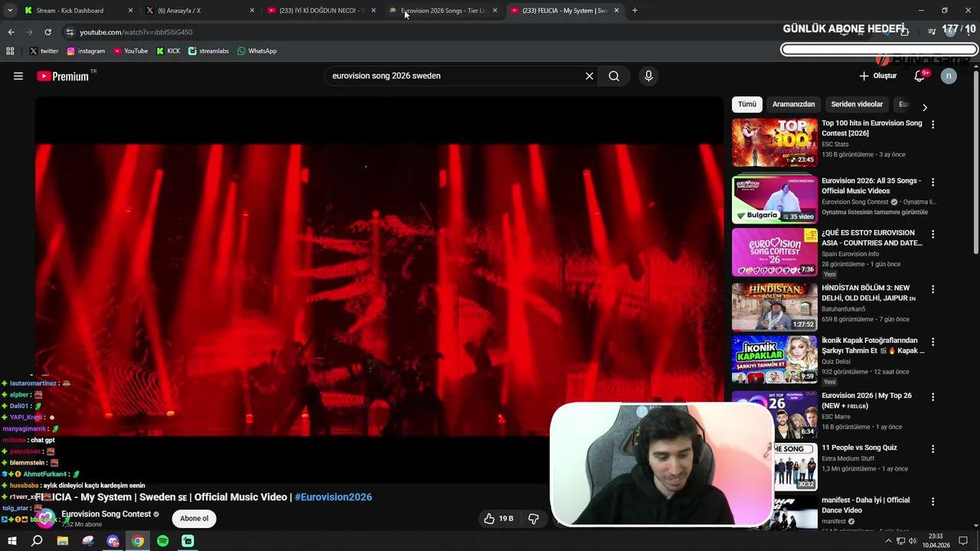This screenshot has height=551, width=980.
Task: Open the browser apps grid shortcut
Action: click(10, 51)
